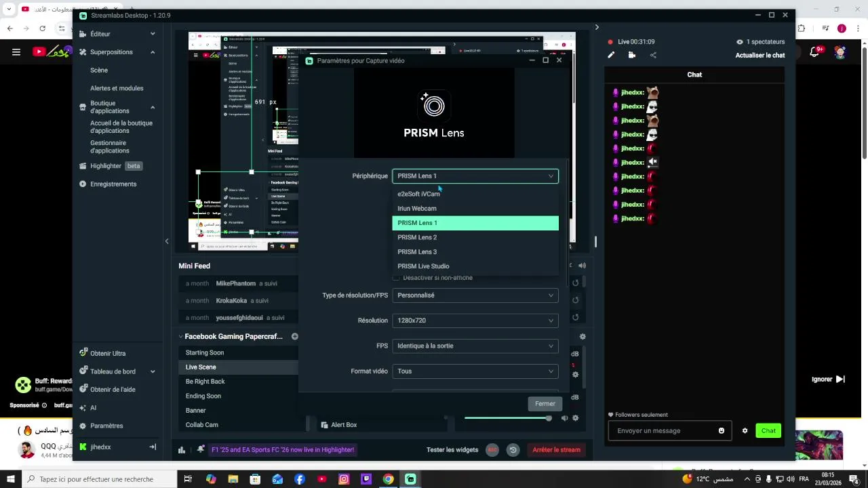Select e2eSoft iVCam from the device list

[475, 194]
